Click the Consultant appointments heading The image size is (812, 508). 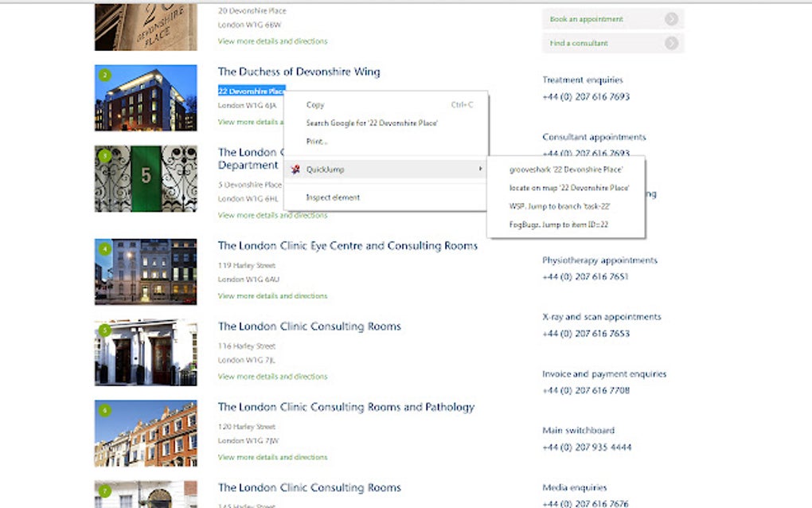click(594, 137)
